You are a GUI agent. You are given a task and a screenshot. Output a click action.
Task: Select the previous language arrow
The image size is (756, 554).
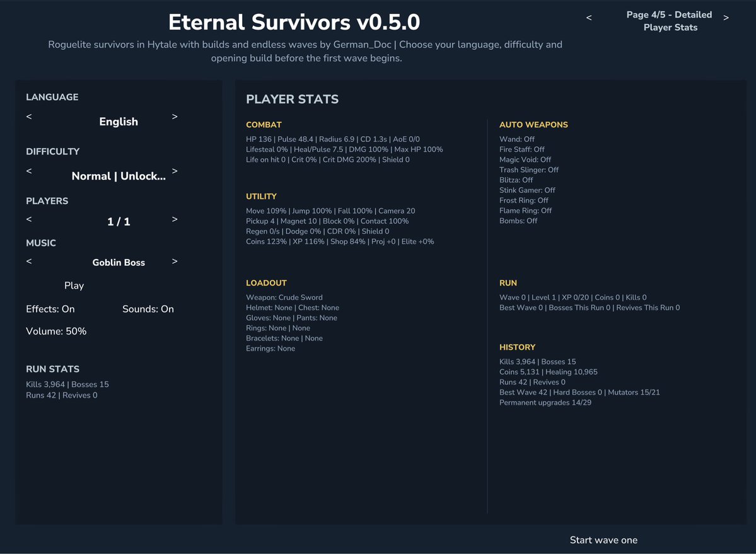click(29, 117)
